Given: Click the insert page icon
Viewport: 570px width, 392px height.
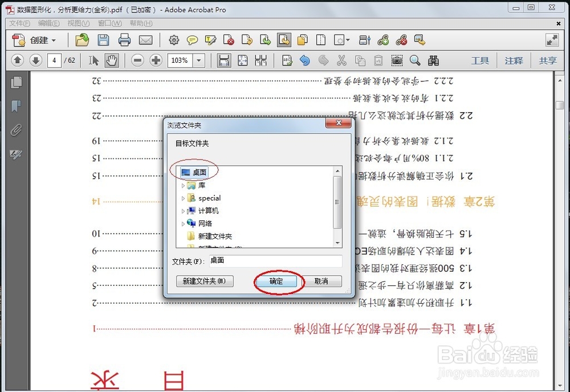Looking at the screenshot, I should point(266,40).
